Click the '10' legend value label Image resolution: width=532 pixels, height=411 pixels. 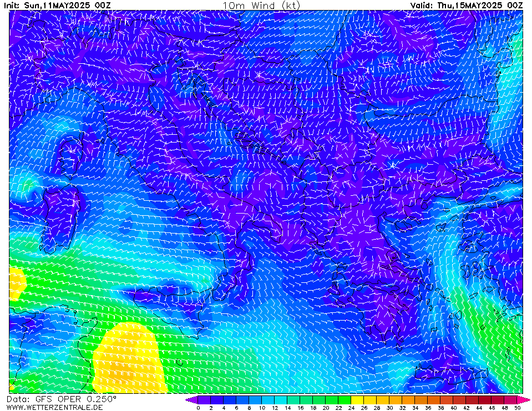[262, 408]
